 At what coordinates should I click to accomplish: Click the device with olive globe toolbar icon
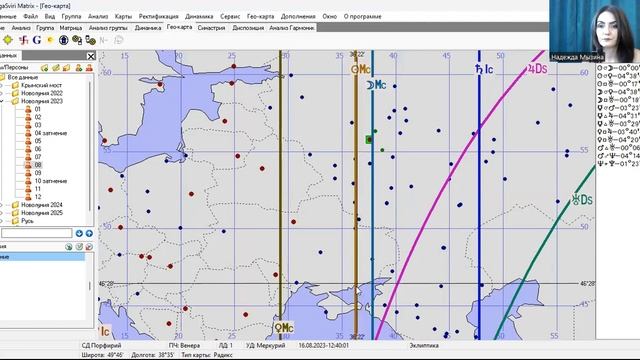pos(91,40)
